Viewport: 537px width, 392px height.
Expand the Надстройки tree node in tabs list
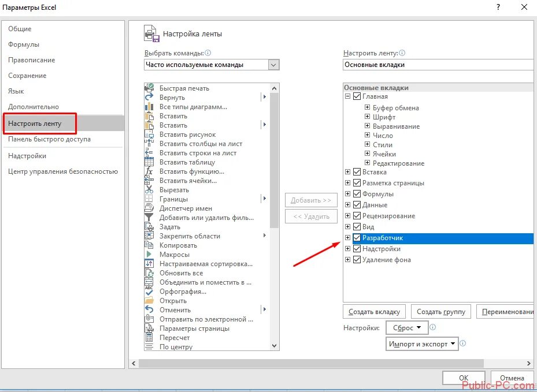pyautogui.click(x=347, y=248)
